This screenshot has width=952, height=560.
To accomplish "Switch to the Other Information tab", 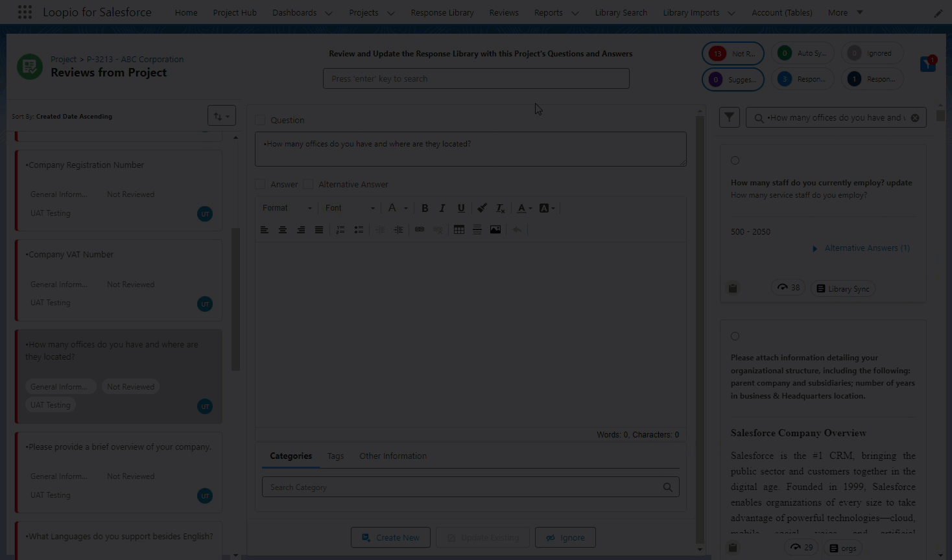I will [x=393, y=456].
